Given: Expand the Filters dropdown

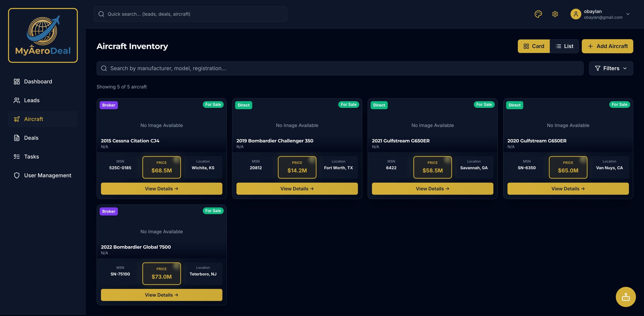Looking at the screenshot, I should 611,69.
